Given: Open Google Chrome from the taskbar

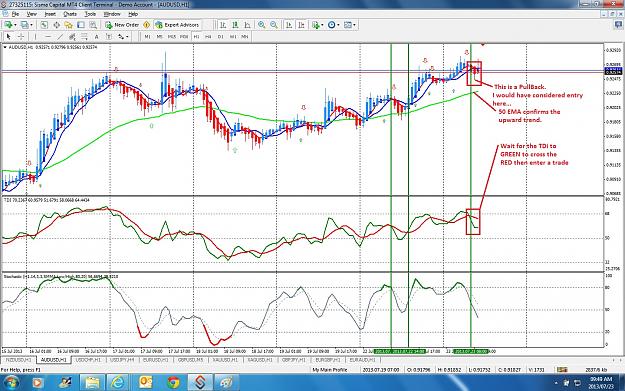Looking at the screenshot, I should coord(173,383).
